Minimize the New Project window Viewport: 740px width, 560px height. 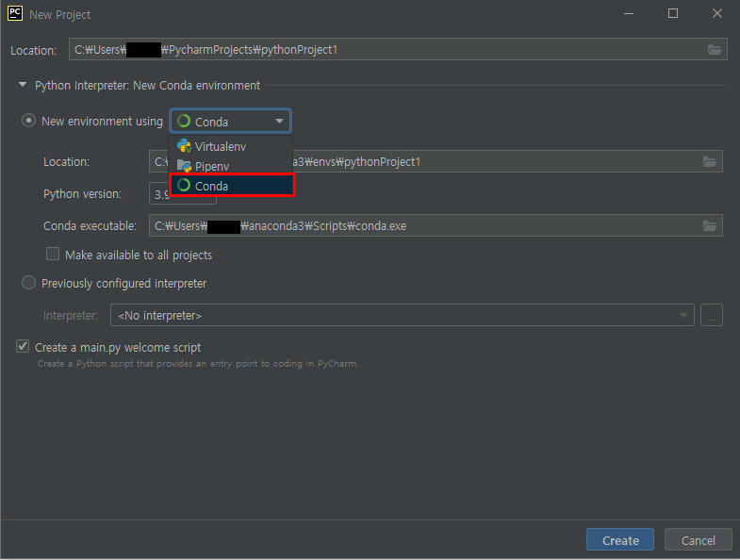629,14
